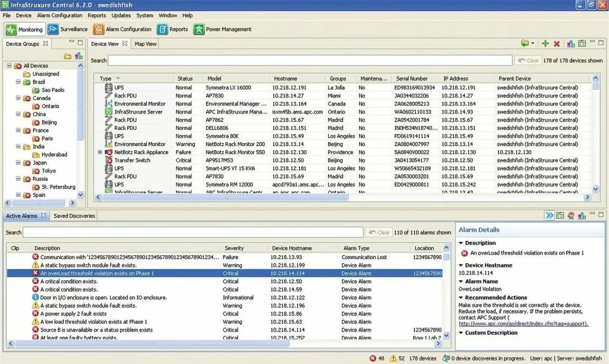Screen dimensions: 609x364
Task: Open Alarm Configuration perspective in toolbar
Action: (122, 29)
